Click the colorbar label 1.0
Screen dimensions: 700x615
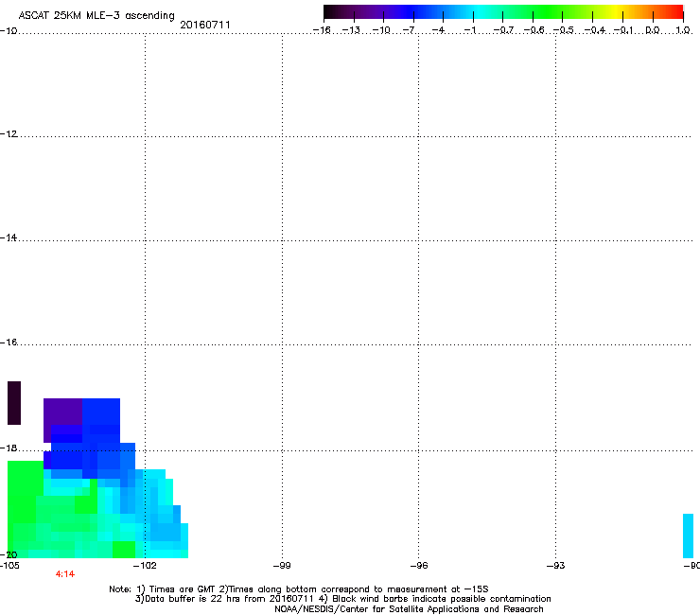683,30
